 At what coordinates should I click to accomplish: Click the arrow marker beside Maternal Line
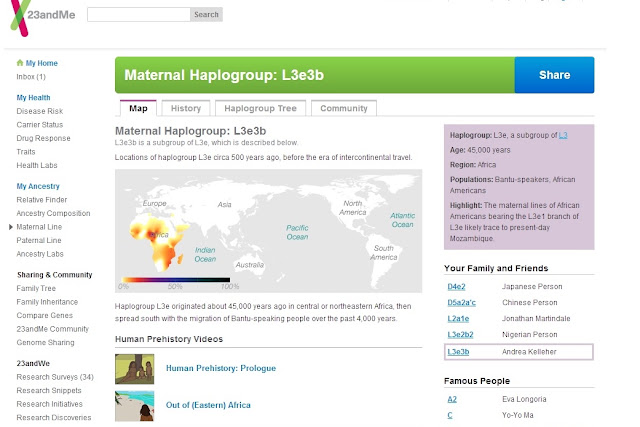coord(11,227)
